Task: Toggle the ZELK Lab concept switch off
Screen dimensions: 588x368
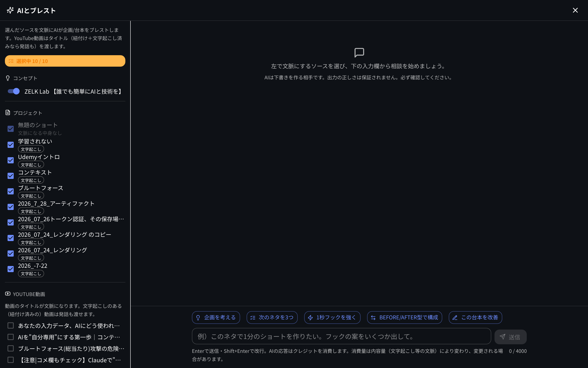Action: (x=14, y=91)
